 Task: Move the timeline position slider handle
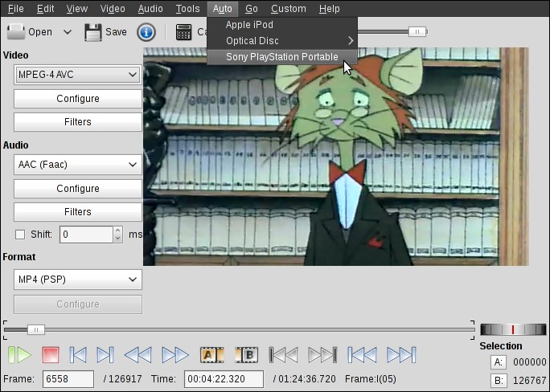coord(35,329)
